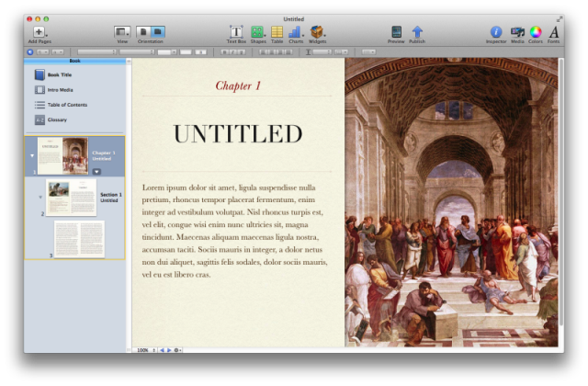Open the Widgets menu
The image size is (588, 386).
tap(317, 32)
